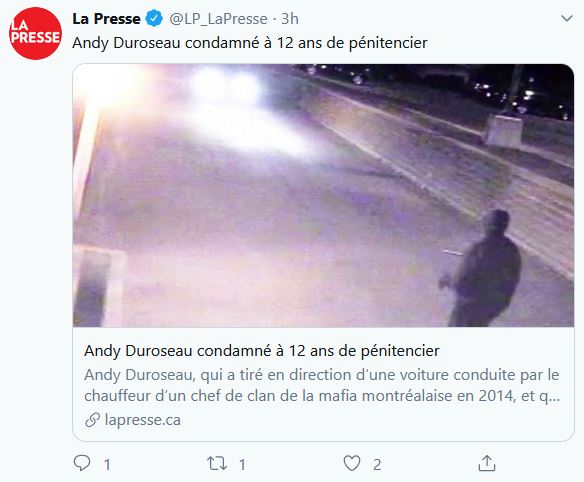
Task: Retweet using the retweet arrows icon
Action: coord(217,464)
